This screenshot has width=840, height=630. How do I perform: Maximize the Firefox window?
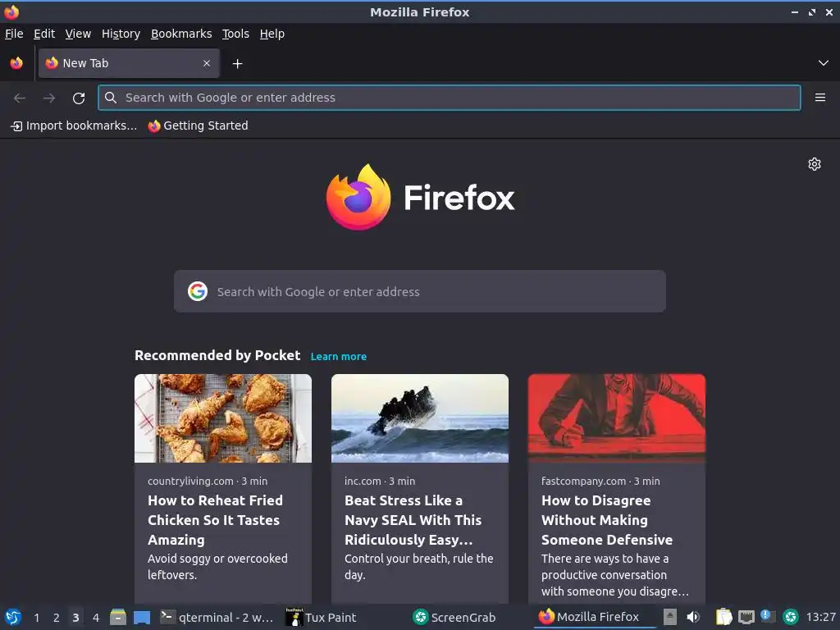click(812, 11)
